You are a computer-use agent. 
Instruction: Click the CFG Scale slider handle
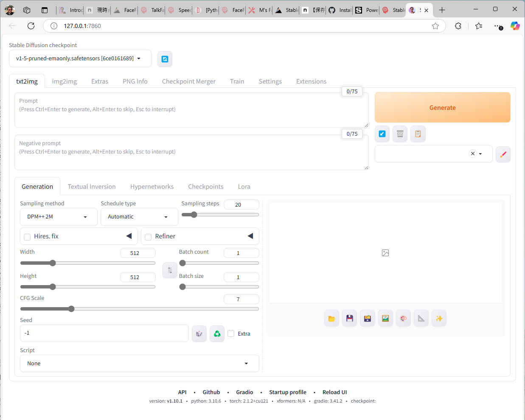[x=71, y=309]
